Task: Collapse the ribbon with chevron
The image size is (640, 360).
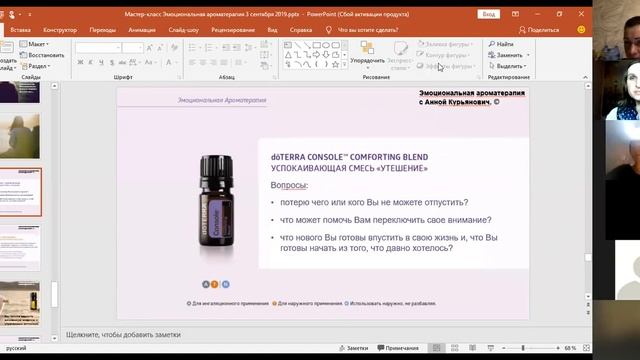Action: click(585, 77)
